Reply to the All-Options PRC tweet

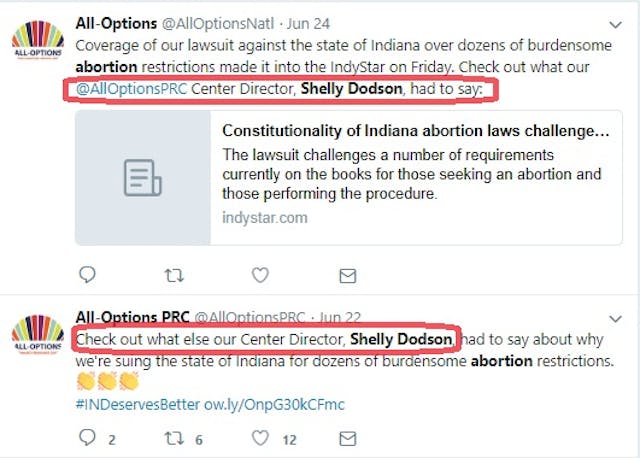87,437
